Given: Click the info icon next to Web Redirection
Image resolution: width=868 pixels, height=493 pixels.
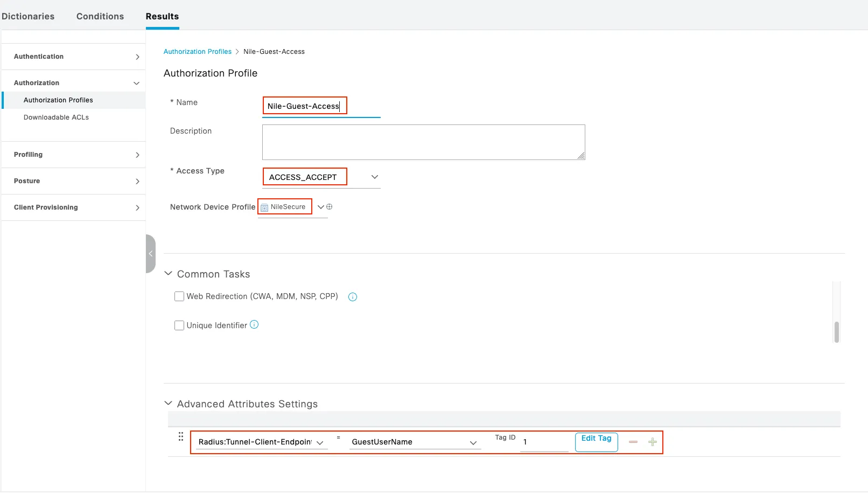Looking at the screenshot, I should [x=353, y=297].
